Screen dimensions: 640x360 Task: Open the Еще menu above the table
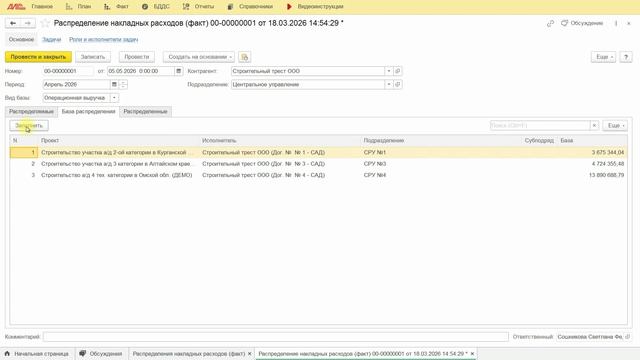click(615, 125)
